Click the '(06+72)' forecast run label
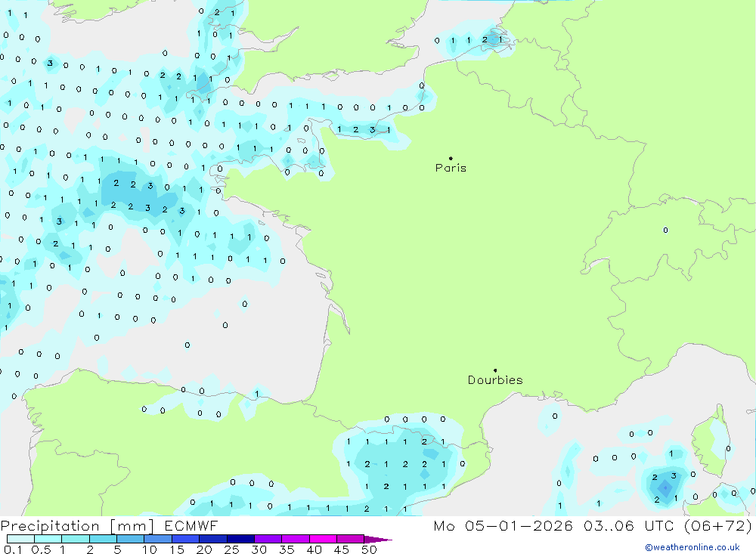 coord(718,526)
